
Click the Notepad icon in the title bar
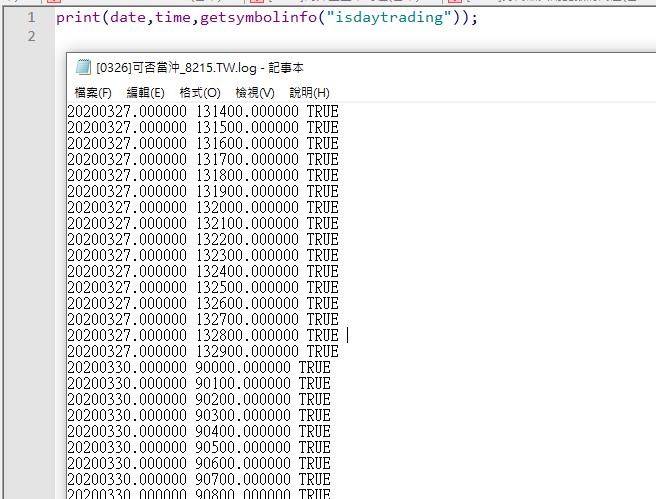84,68
